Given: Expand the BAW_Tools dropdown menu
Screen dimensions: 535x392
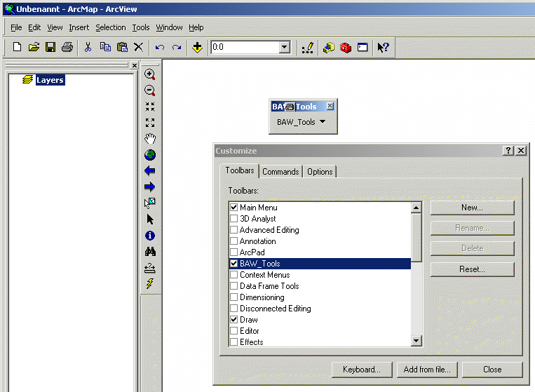Looking at the screenshot, I should tap(323, 121).
